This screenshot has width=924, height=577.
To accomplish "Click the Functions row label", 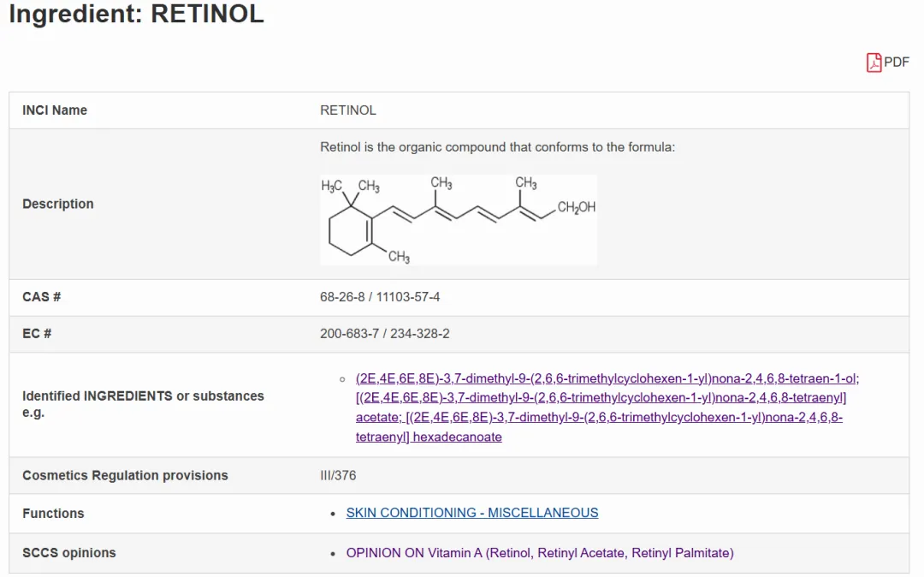I will tap(53, 514).
